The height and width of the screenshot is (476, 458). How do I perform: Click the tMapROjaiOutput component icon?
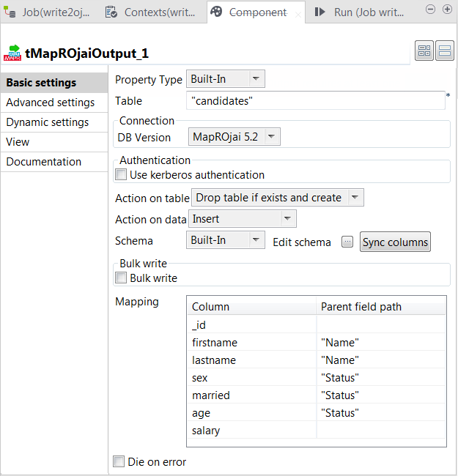[12, 52]
